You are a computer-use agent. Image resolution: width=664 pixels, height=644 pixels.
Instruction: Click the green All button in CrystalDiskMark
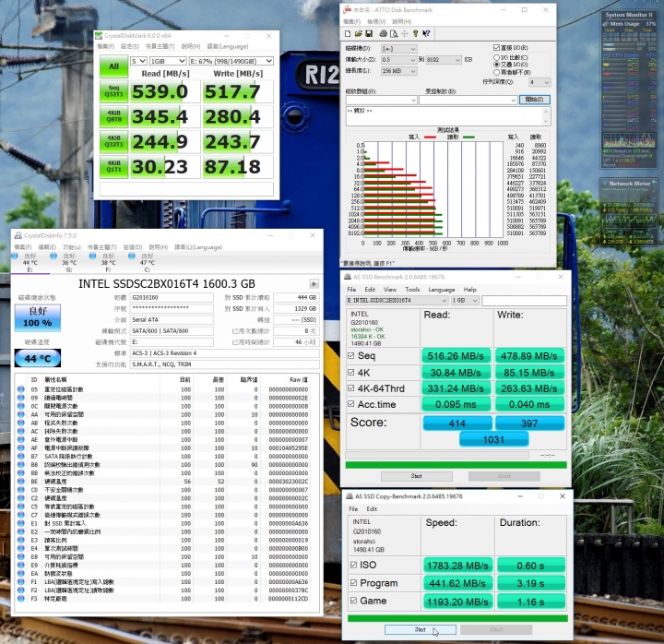click(x=114, y=66)
